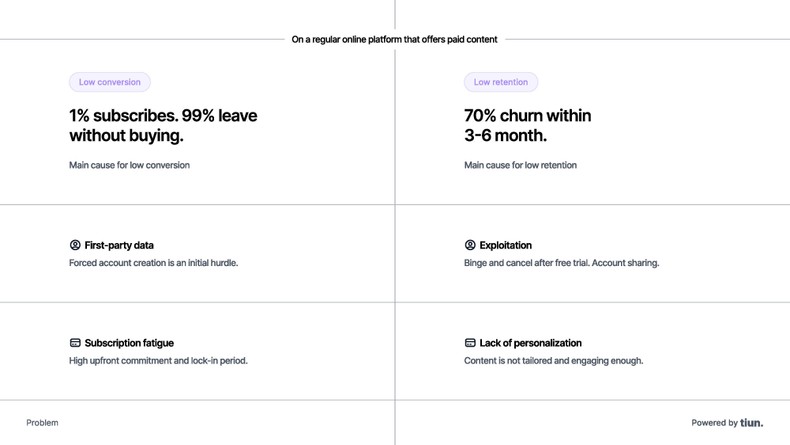The image size is (790, 445).
Task: Click the Exploitation heading
Action: coord(505,245)
